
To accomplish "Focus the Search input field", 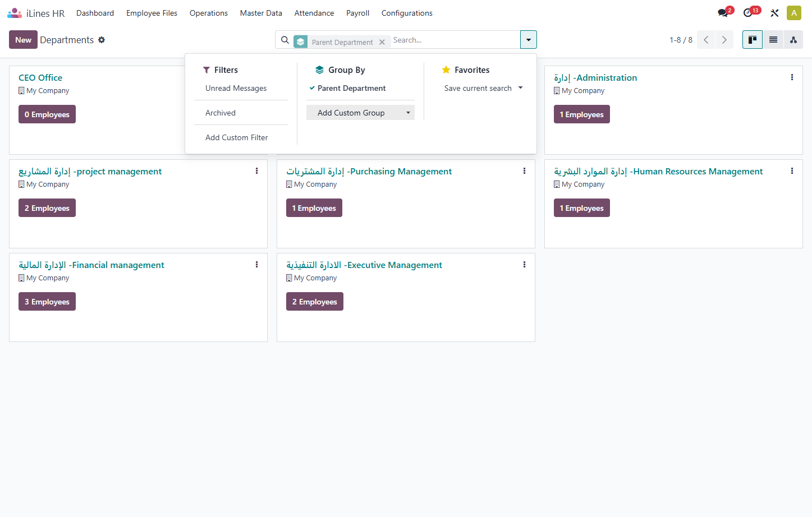I will 455,40.
